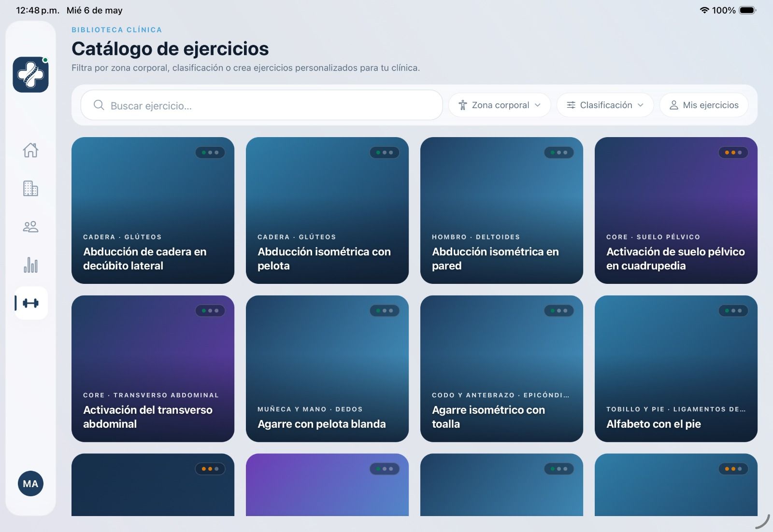This screenshot has height=532, width=773.
Task: Open Activación del transverso abdominal card
Action: click(x=153, y=369)
